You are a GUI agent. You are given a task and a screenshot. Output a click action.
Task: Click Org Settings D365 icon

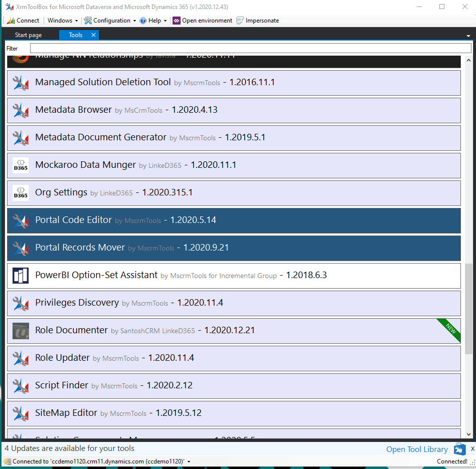[21, 193]
